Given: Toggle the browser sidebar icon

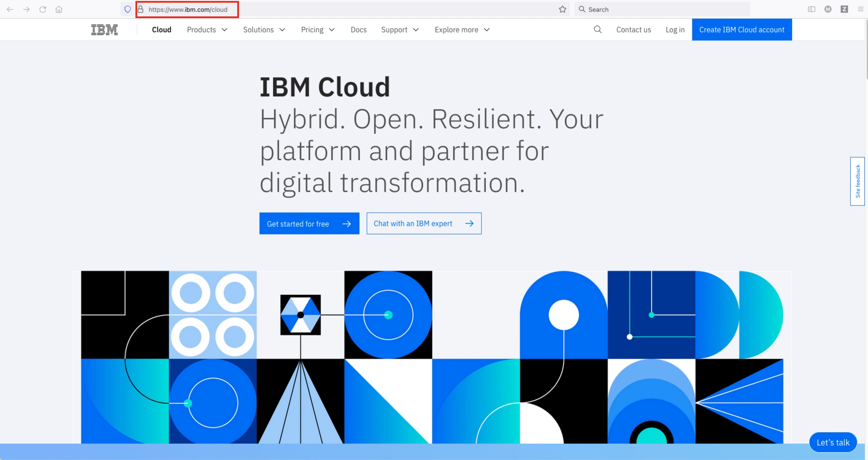Looking at the screenshot, I should [x=811, y=10].
